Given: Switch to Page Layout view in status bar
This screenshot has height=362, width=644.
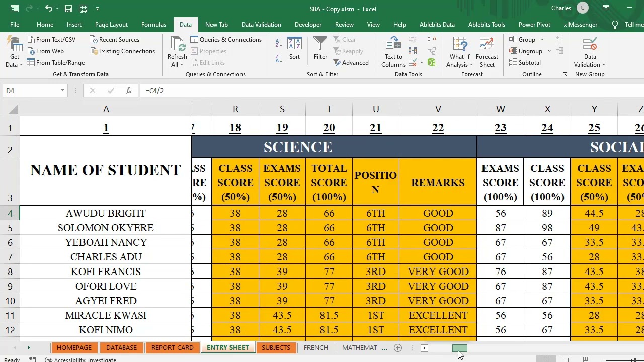Looking at the screenshot, I should point(566,359).
